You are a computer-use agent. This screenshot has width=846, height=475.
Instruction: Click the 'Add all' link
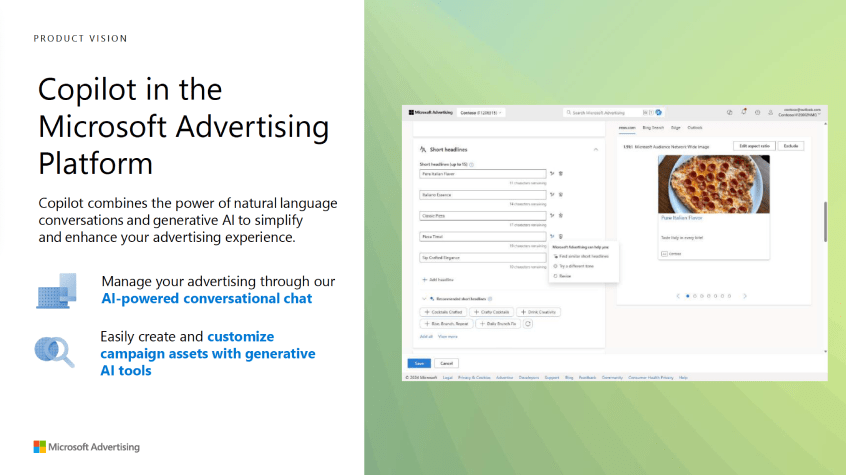point(426,336)
